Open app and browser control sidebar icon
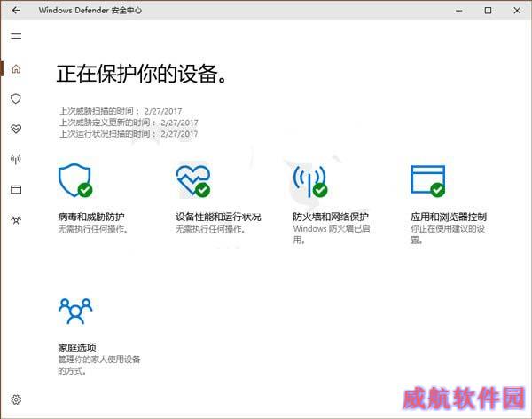532x419 pixels. click(16, 189)
